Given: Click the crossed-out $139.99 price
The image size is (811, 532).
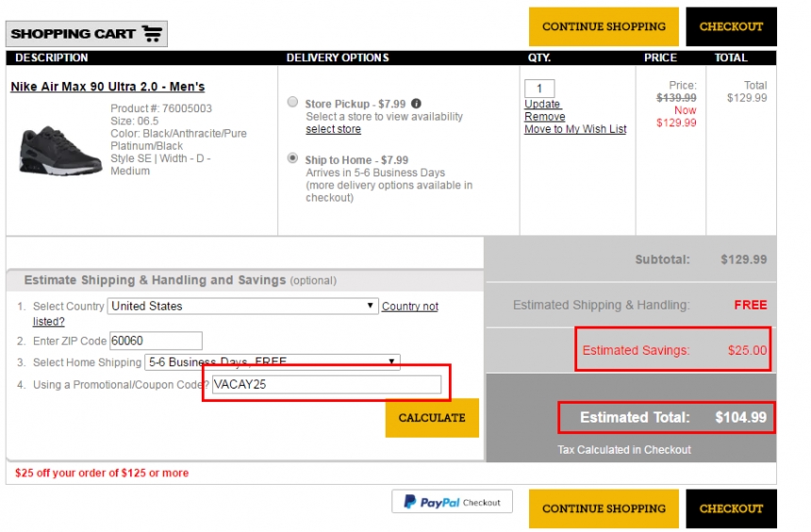Looking at the screenshot, I should (676, 98).
